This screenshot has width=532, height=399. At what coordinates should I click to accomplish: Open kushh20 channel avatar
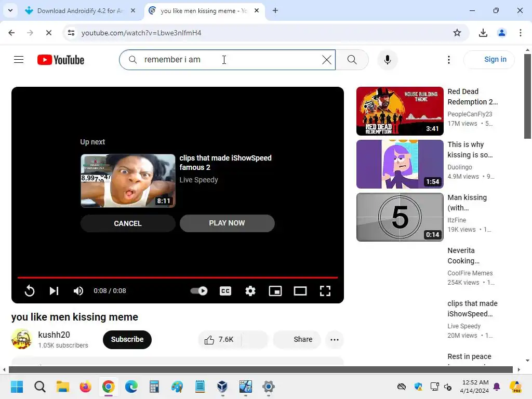pos(22,339)
